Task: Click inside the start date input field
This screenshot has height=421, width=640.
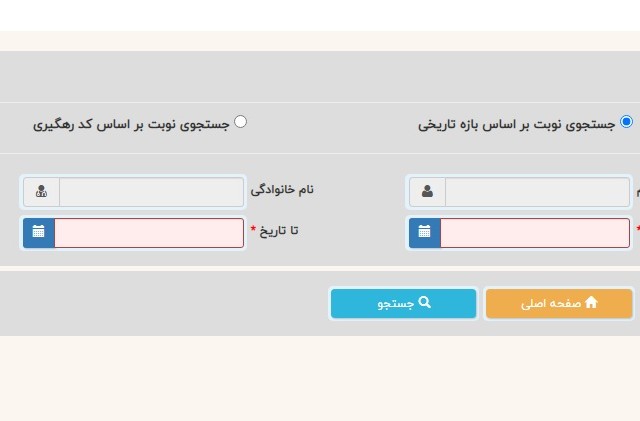Action: click(535, 233)
